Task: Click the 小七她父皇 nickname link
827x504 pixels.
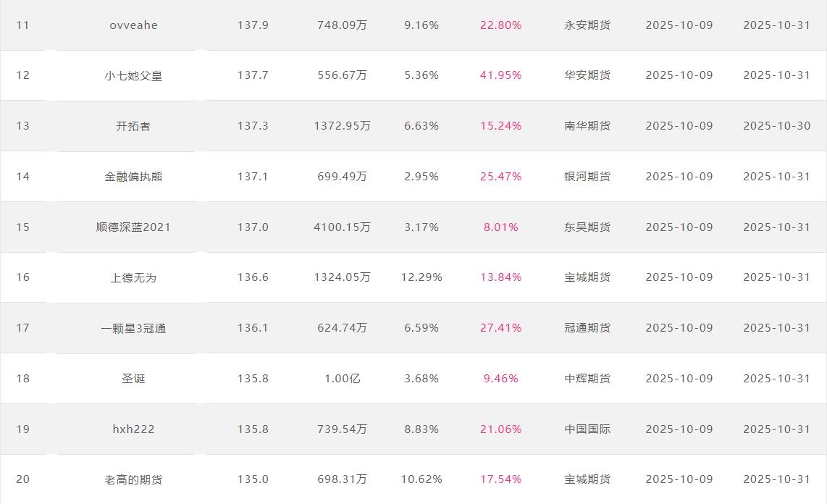Action: pyautogui.click(x=133, y=75)
